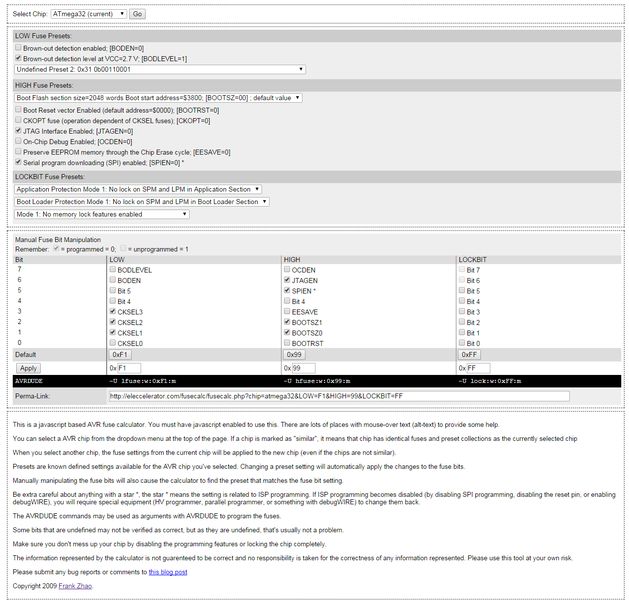The height and width of the screenshot is (604, 629).
Task: Toggle HIGH fuse JTAGEN bit checkbox
Action: point(287,280)
